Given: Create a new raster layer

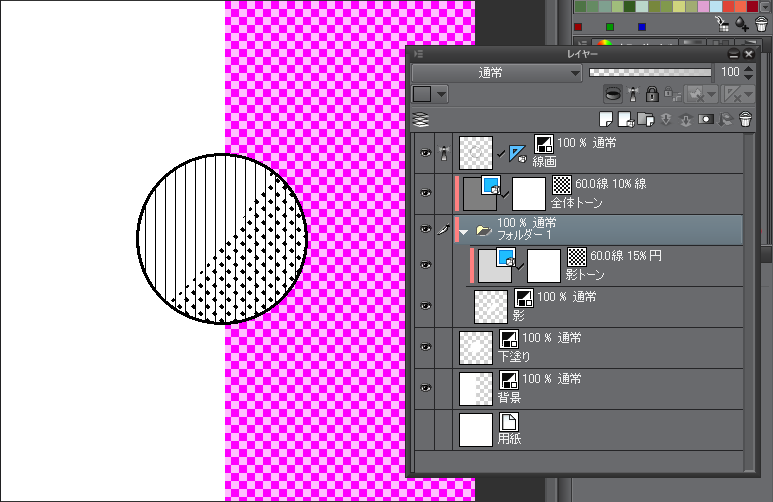Looking at the screenshot, I should pyautogui.click(x=606, y=120).
